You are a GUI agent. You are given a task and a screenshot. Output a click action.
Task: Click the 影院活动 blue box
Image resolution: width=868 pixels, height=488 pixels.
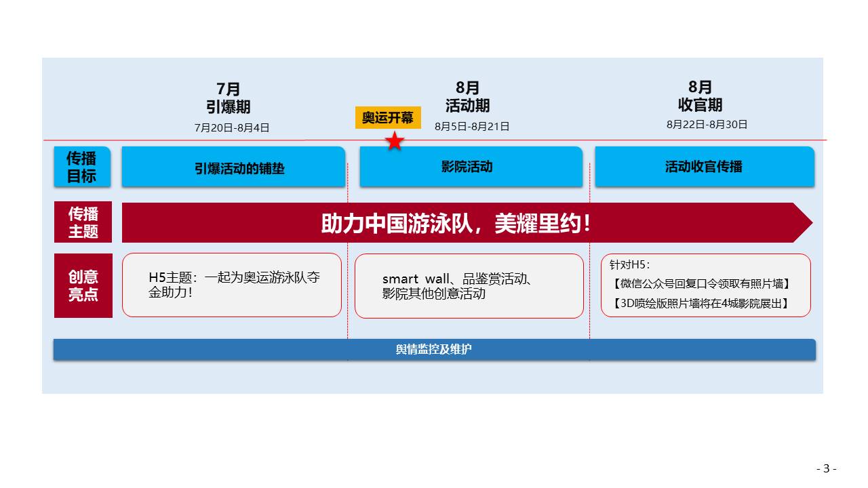click(471, 167)
